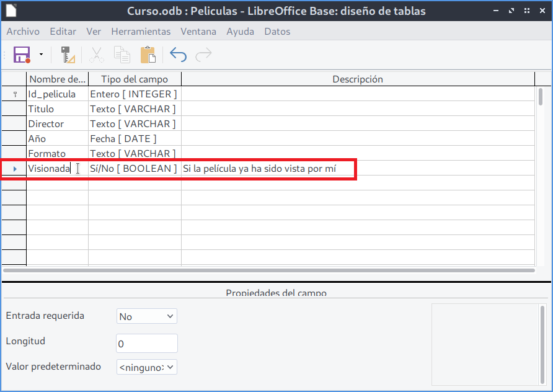
Task: Click the horizontal scrollbar under the table
Action: 268,270
